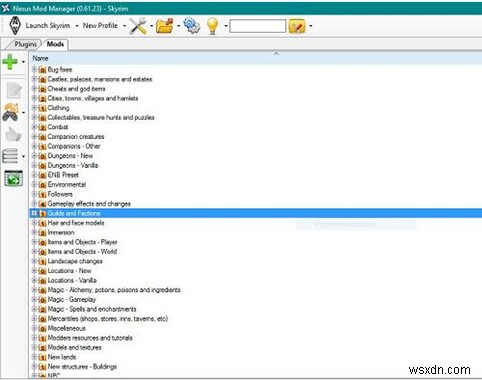Select Magic - Alchemy, potions, poisons and ingredients

tap(114, 290)
